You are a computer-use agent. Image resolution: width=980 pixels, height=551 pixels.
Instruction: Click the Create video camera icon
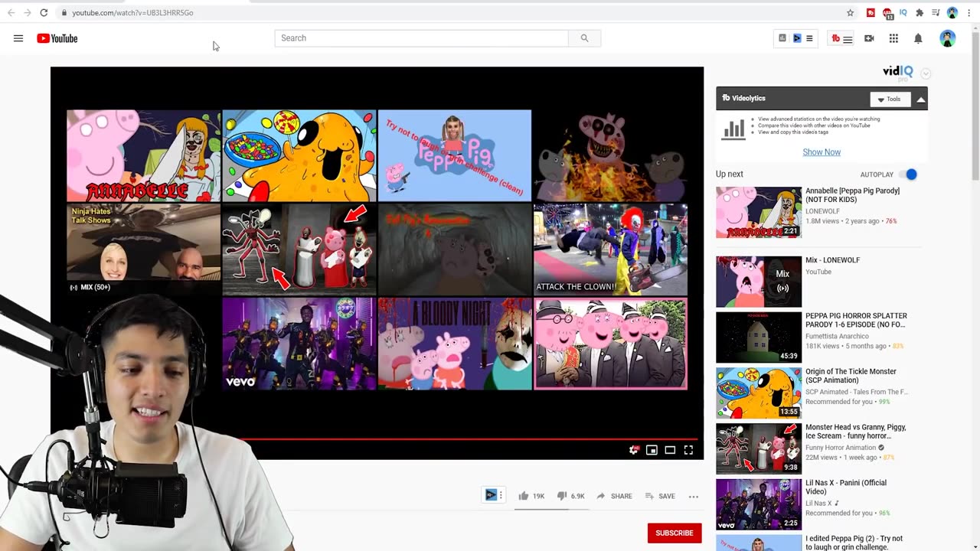click(x=869, y=38)
